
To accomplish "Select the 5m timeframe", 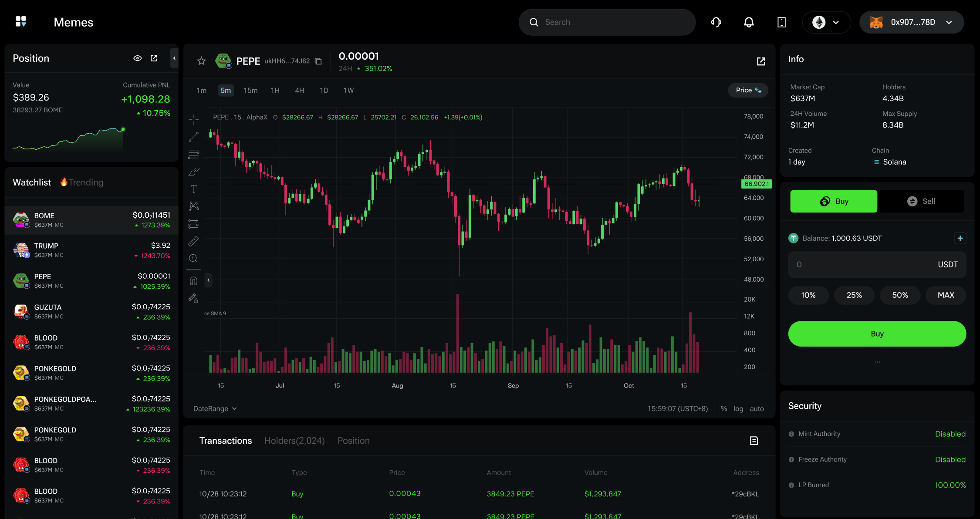I will point(226,90).
